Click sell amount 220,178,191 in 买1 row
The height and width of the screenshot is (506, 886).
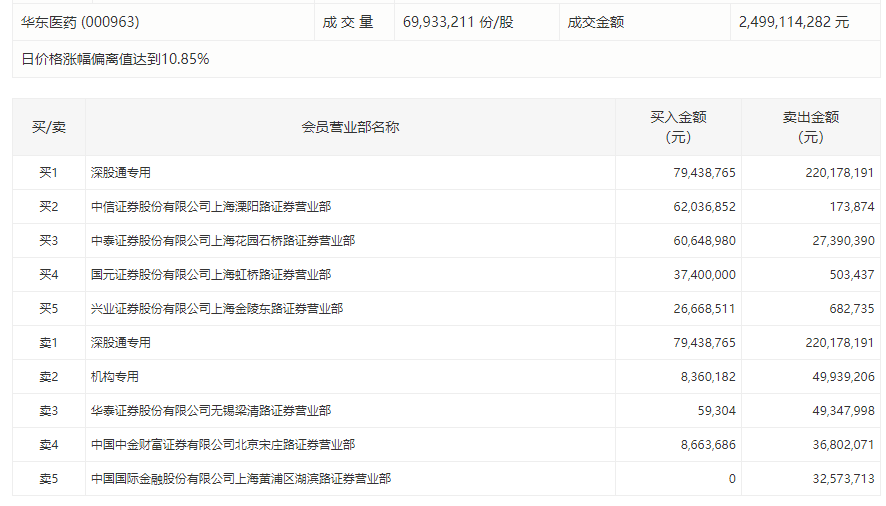pyautogui.click(x=840, y=172)
